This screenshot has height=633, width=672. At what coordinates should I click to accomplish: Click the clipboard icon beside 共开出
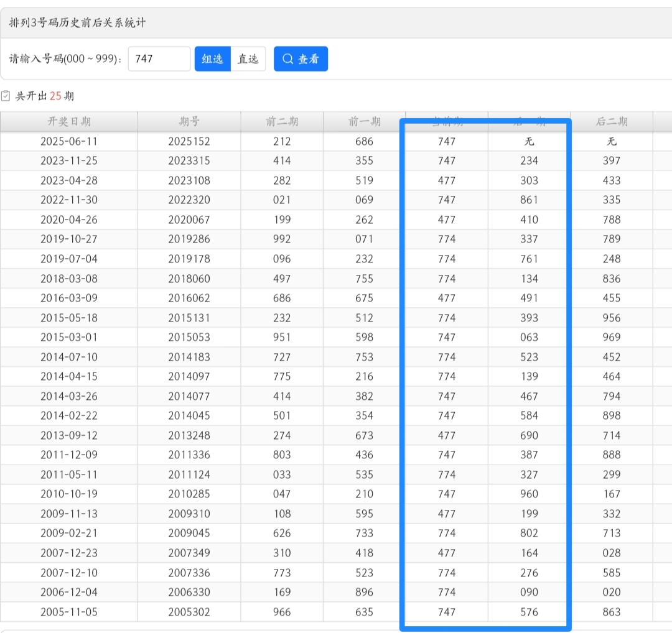pos(6,96)
